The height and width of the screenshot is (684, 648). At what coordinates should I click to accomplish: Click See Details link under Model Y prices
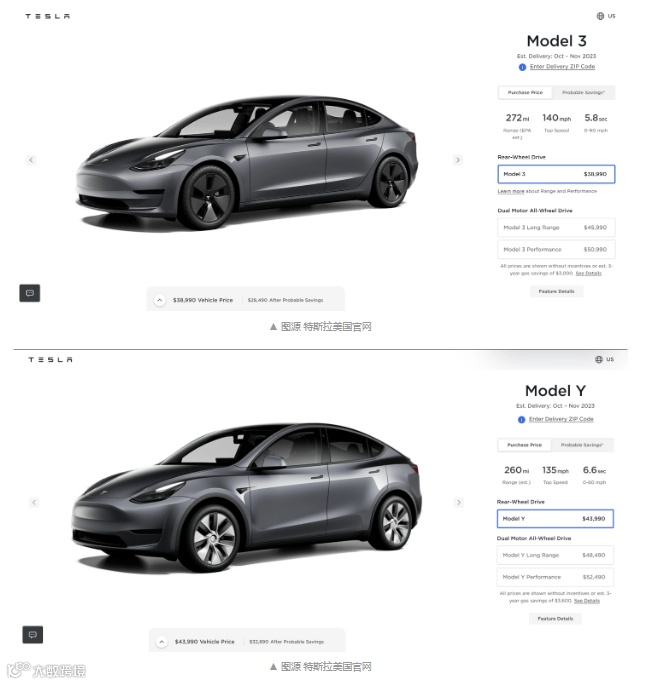[587, 601]
